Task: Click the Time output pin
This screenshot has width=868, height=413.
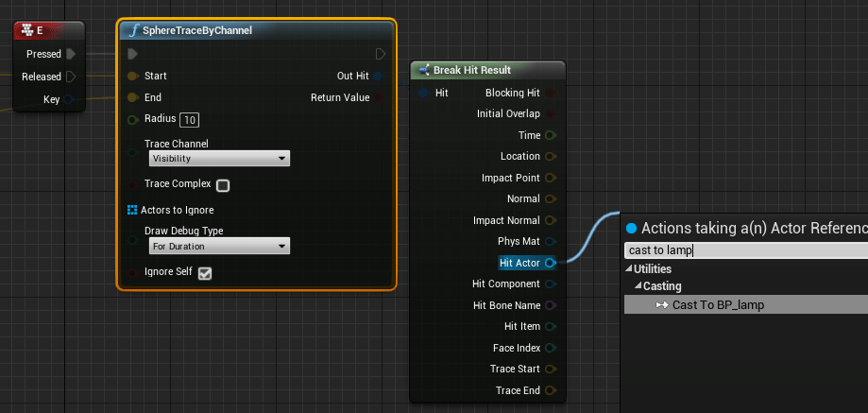Action: 551,135
